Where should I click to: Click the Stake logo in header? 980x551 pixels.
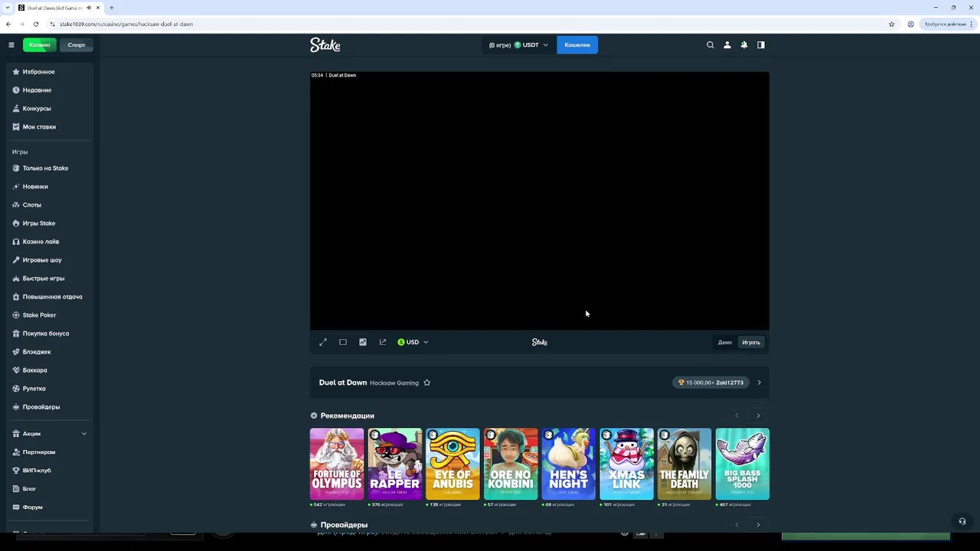click(x=325, y=45)
